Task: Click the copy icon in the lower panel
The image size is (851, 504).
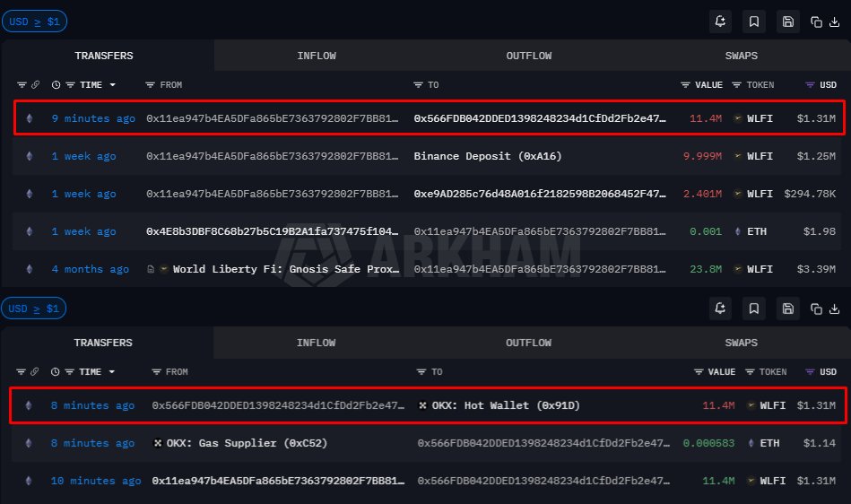Action: 816,308
